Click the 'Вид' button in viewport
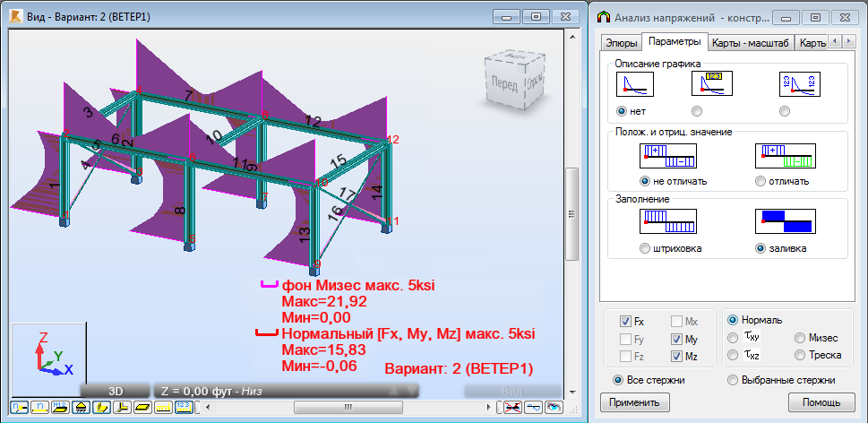Viewport: 868px width, 423px height. tap(512, 391)
